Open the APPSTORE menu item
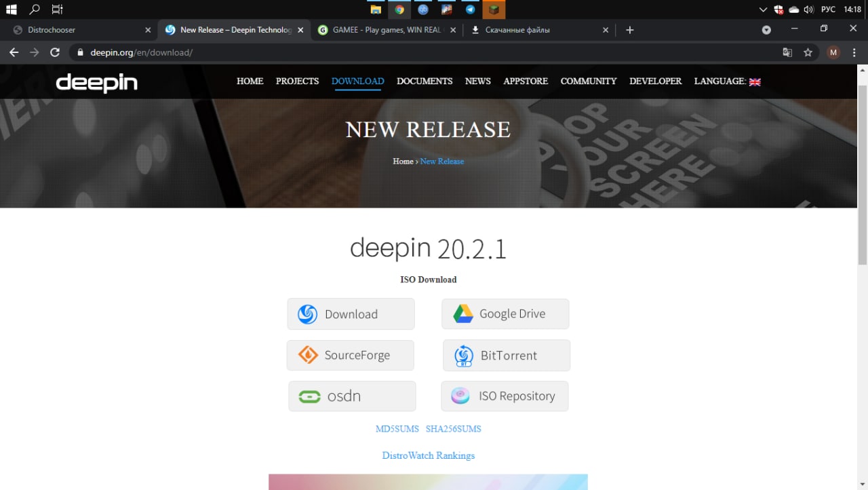 point(526,81)
